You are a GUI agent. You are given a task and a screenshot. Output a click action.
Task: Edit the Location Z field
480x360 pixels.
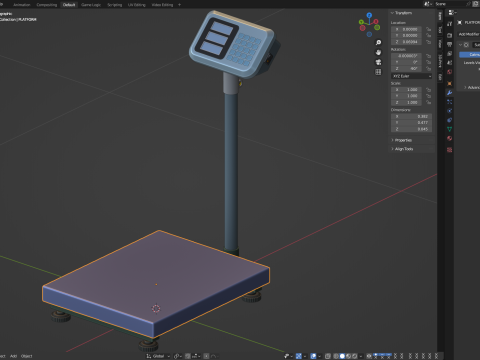(x=407, y=42)
